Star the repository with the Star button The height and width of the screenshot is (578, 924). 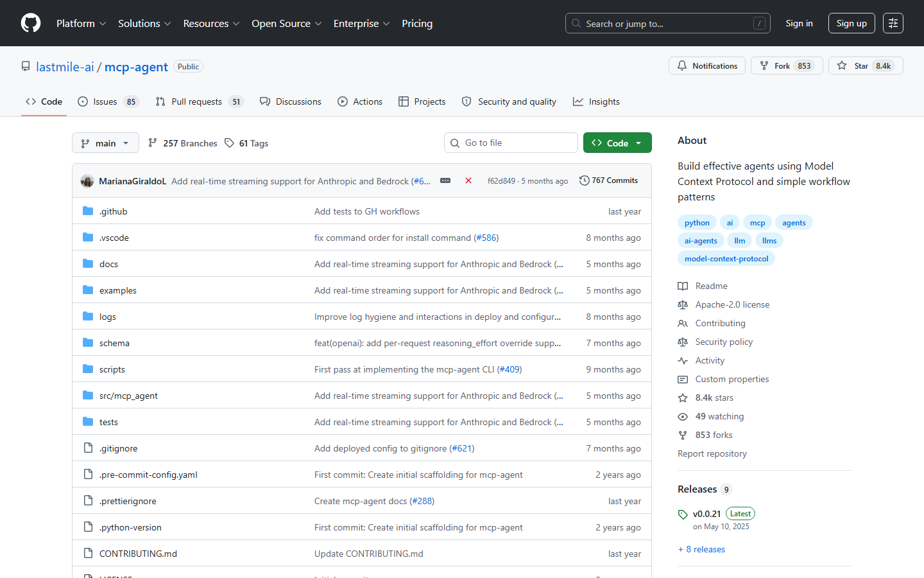click(866, 66)
